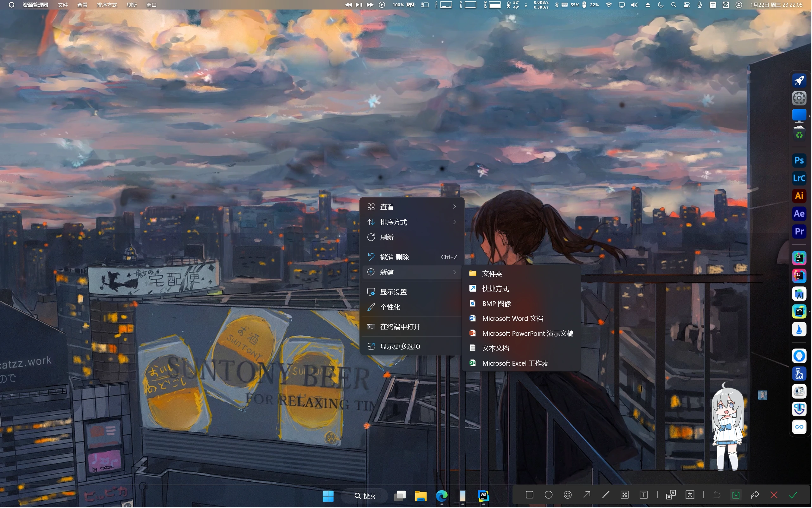Click the play/pause media control

coord(359,5)
